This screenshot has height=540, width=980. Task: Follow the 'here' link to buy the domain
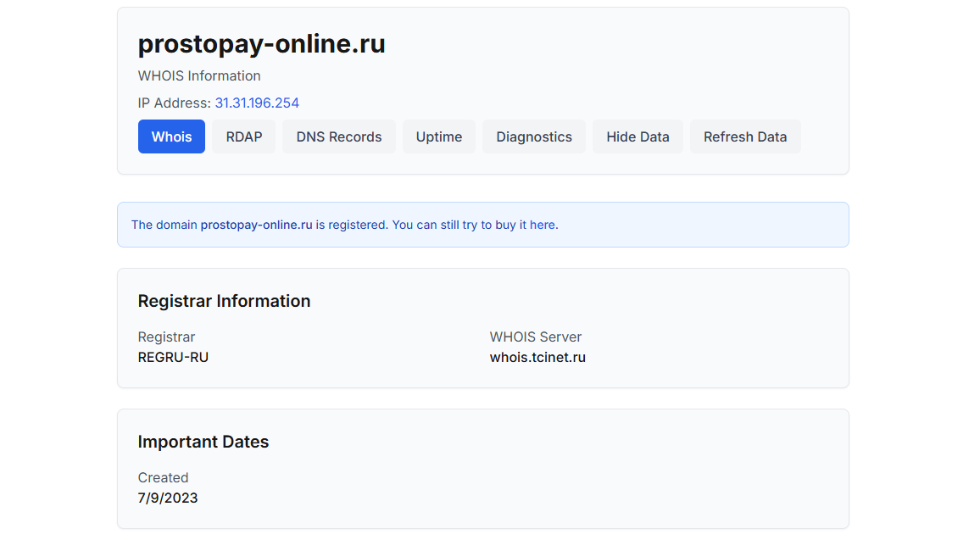(543, 225)
